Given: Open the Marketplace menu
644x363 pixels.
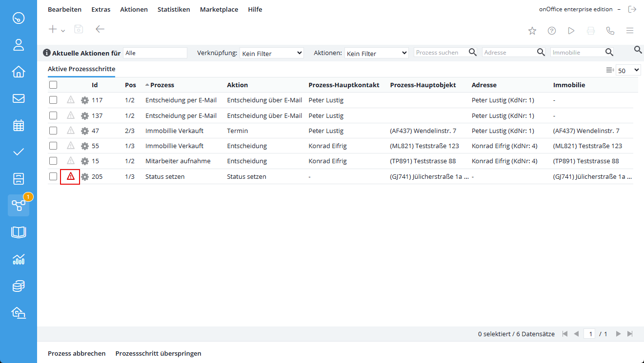Looking at the screenshot, I should pos(219,9).
